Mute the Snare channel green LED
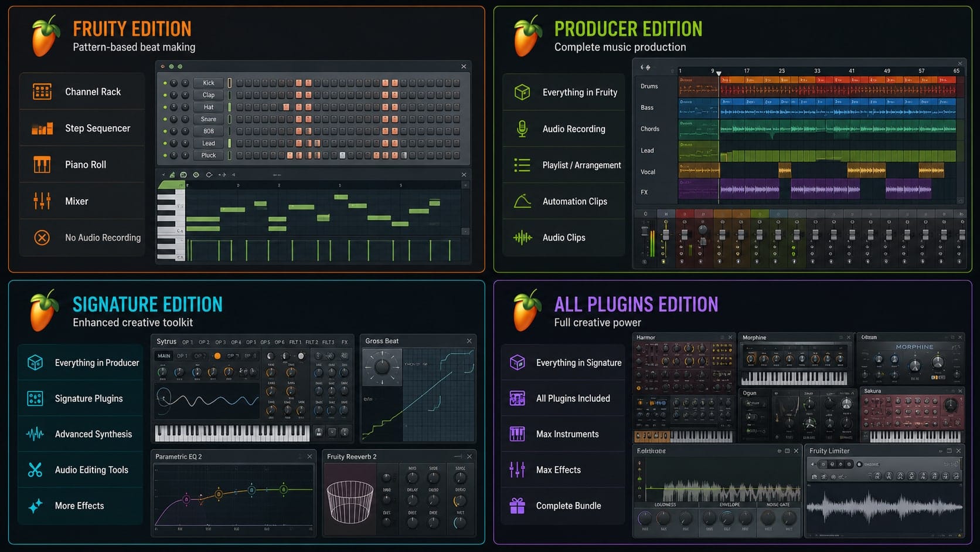 coord(165,119)
